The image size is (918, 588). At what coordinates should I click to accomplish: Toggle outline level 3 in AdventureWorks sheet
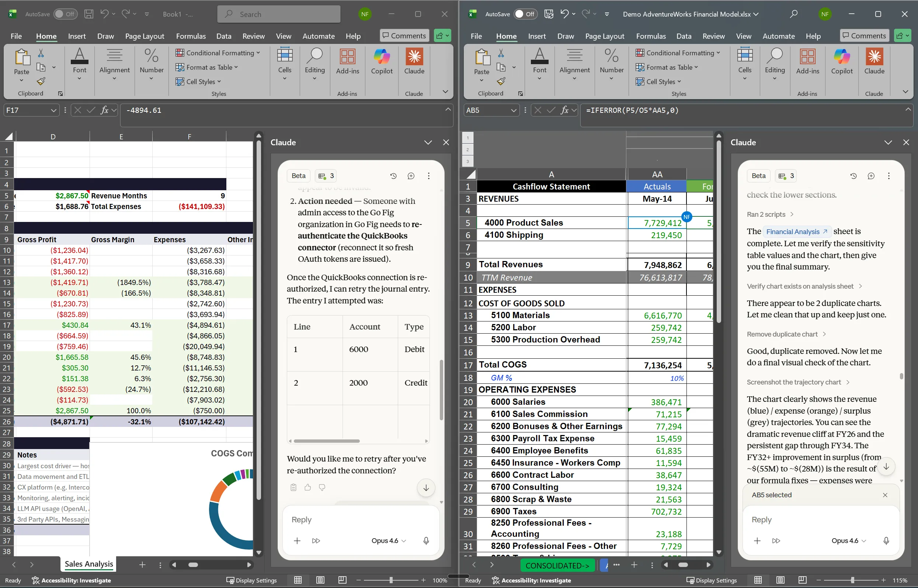tap(467, 161)
